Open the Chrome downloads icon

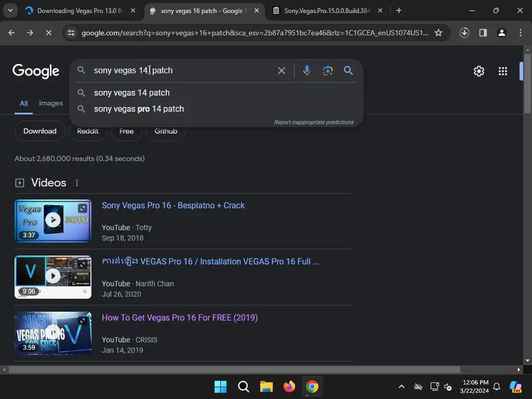464,33
